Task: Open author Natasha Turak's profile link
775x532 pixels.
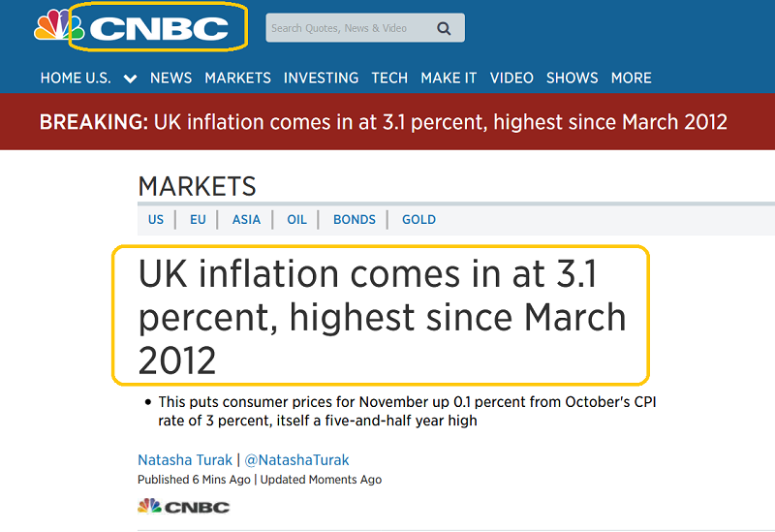Action: (x=186, y=459)
